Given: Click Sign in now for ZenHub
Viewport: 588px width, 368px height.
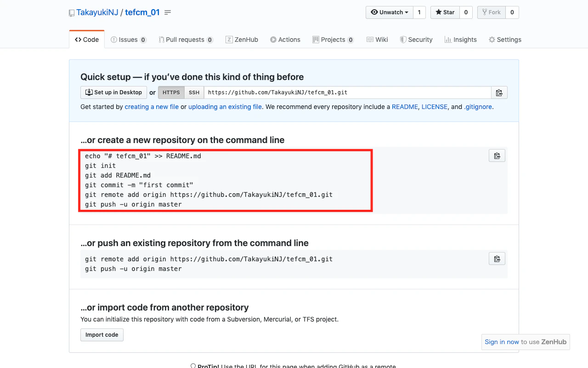Looking at the screenshot, I should 502,342.
